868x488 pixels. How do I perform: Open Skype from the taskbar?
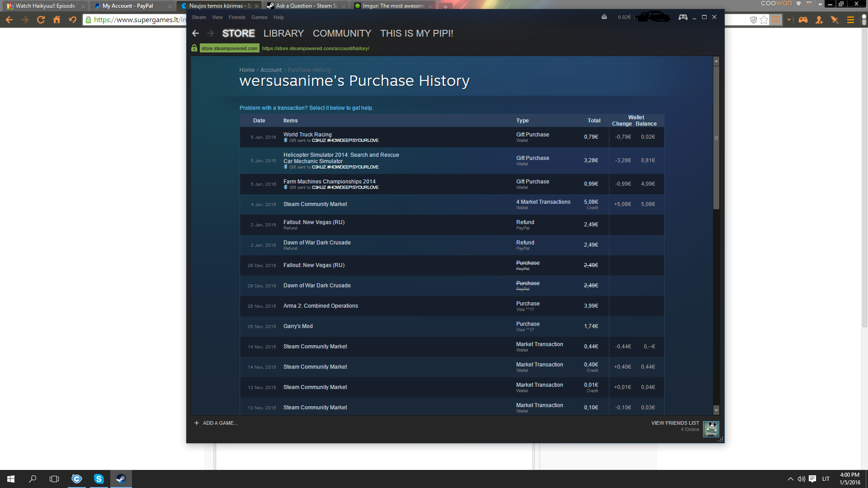[99, 479]
